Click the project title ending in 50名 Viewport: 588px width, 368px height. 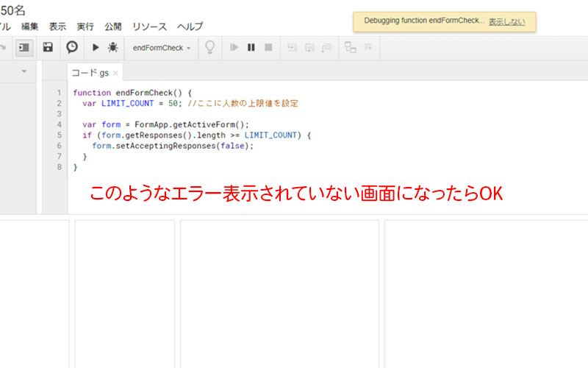[x=12, y=10]
